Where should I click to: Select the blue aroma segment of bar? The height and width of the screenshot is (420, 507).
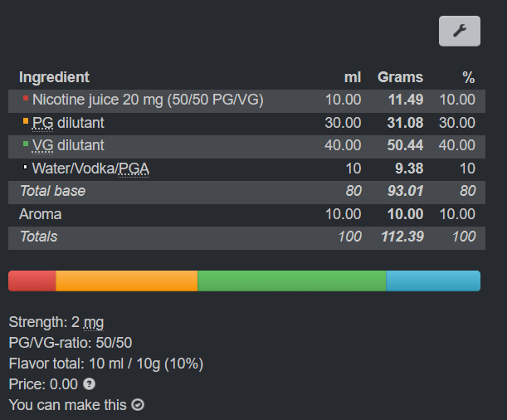tap(433, 281)
